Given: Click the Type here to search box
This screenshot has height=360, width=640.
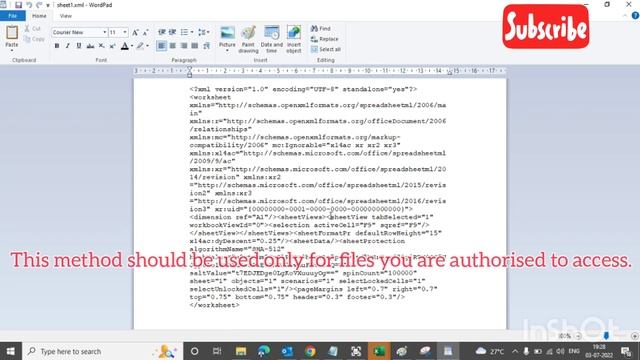Looking at the screenshot, I should (102, 351).
